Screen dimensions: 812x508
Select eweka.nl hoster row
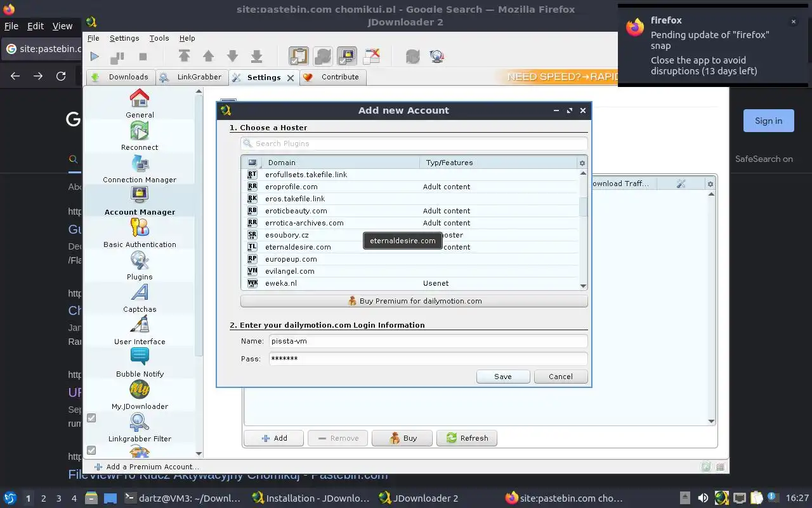click(410, 283)
